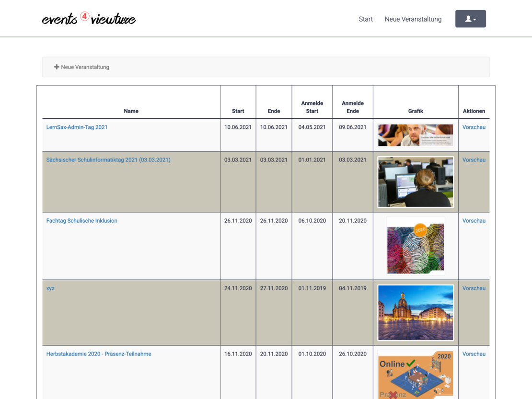
Task: Click Vorschau for Fachtag Schulische Inklusion
Action: pyautogui.click(x=474, y=221)
